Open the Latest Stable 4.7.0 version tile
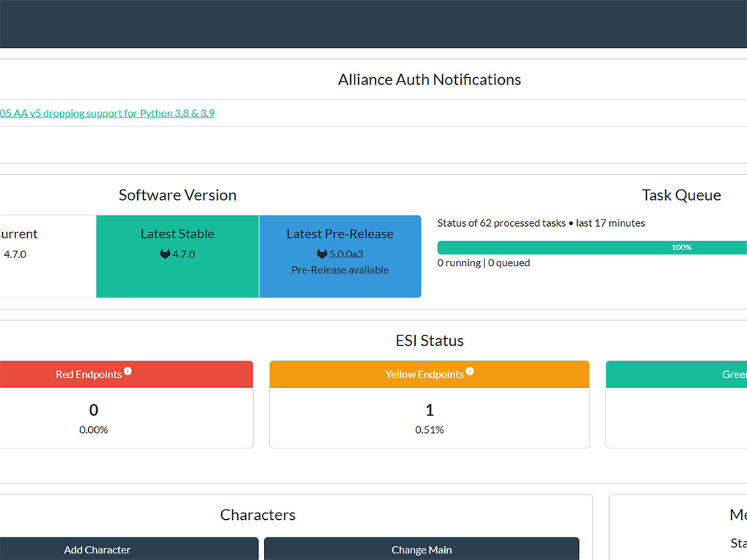The width and height of the screenshot is (747, 560). (x=178, y=257)
